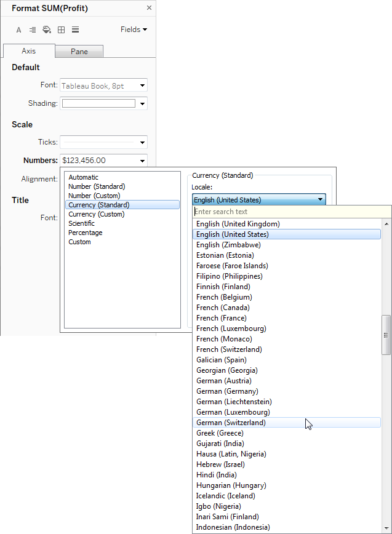The image size is (392, 534).
Task: Select the Axis tab
Action: pyautogui.click(x=29, y=51)
